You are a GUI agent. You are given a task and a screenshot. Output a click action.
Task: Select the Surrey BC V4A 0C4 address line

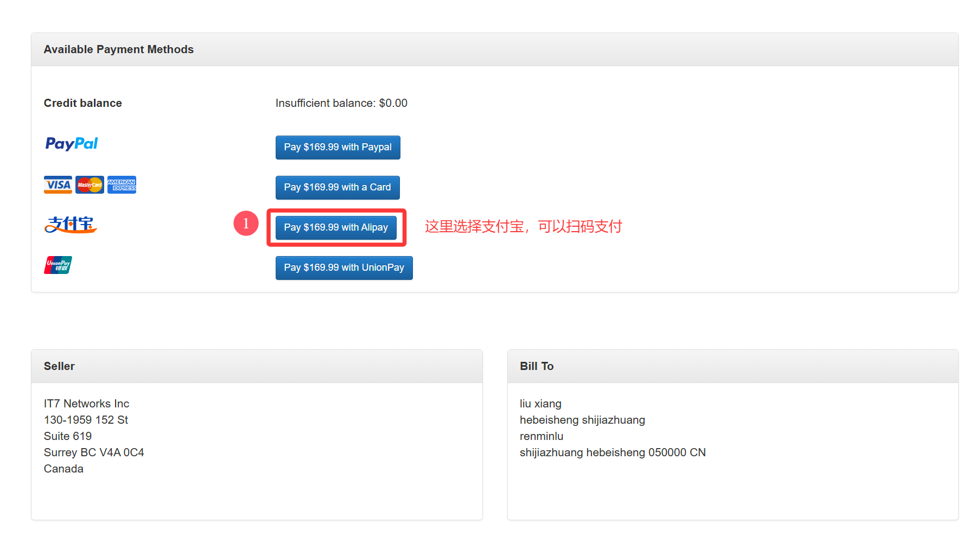[94, 452]
